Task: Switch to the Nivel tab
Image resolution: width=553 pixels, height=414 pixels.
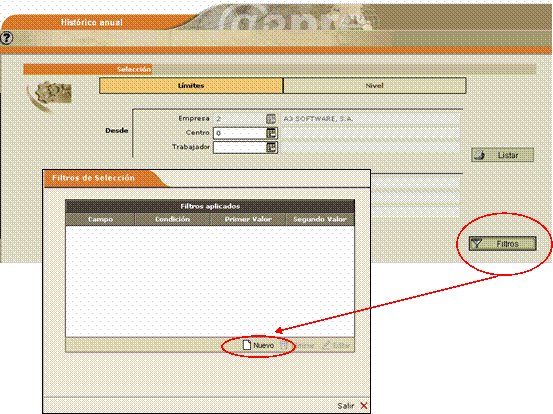Action: pos(375,86)
